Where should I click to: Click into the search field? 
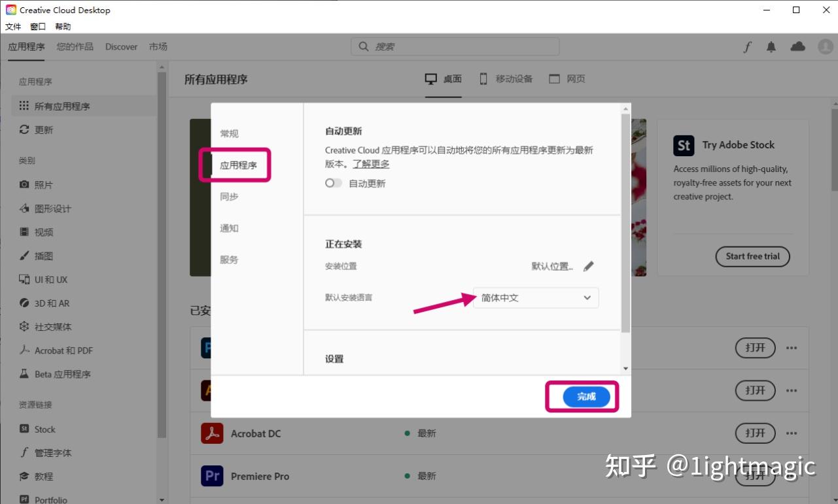(x=455, y=46)
